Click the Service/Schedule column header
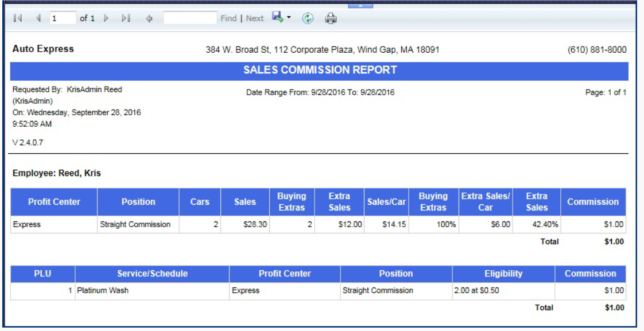This screenshot has height=331, width=644. 152,274
